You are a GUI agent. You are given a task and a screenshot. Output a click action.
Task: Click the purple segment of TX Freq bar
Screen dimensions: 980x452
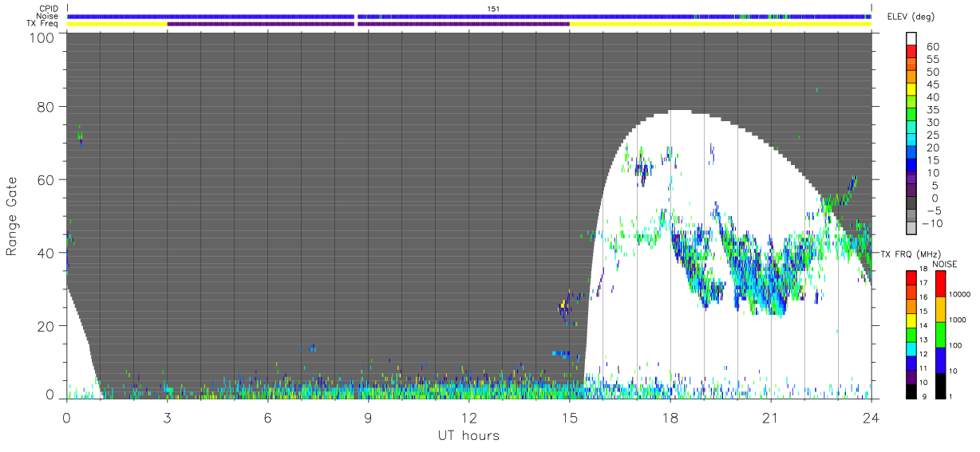[x=368, y=24]
